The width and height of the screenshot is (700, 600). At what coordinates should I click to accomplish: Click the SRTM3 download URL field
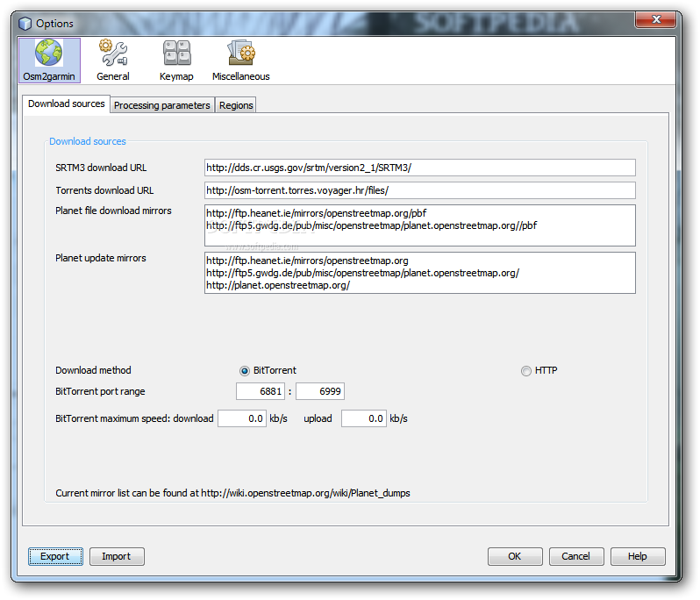419,168
